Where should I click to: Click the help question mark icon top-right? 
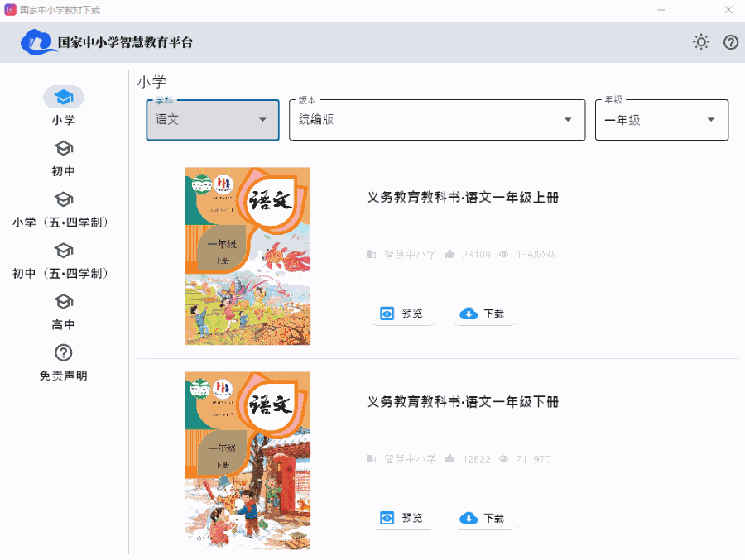tap(732, 41)
